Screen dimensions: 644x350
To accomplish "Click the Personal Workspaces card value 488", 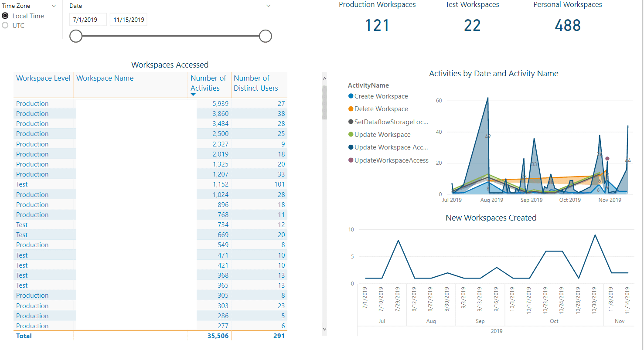I will click(x=568, y=25).
